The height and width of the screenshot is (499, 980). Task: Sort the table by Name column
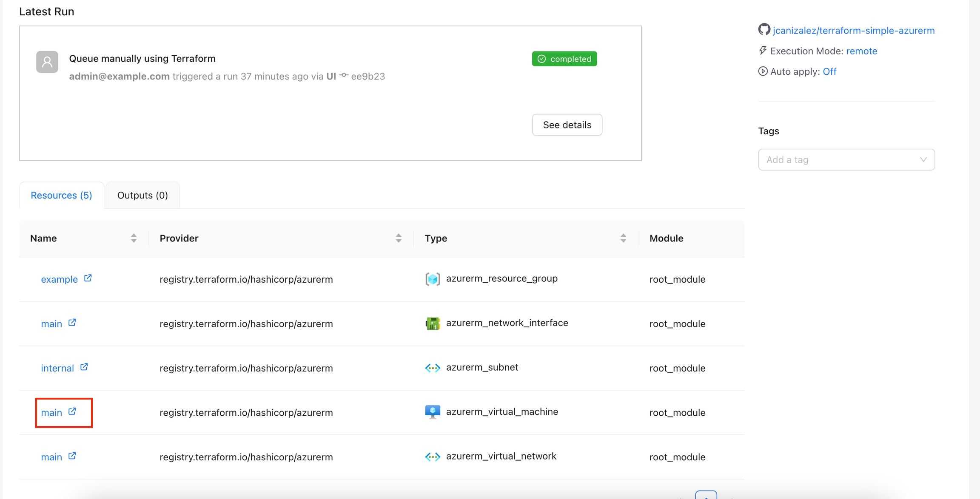coord(134,238)
